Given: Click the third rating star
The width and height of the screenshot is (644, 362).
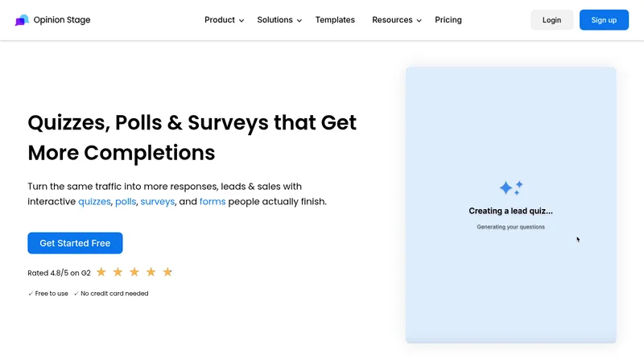Looking at the screenshot, I should point(134,272).
